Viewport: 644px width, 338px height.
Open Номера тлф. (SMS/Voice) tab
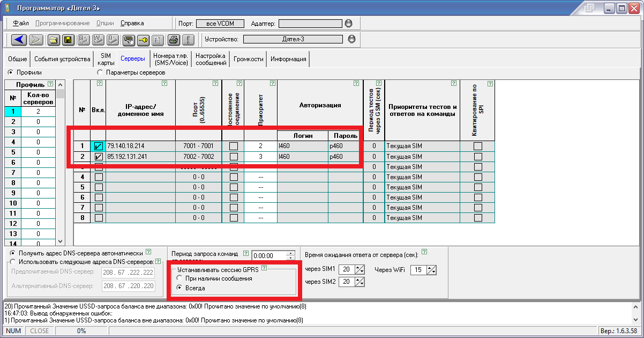coord(171,59)
